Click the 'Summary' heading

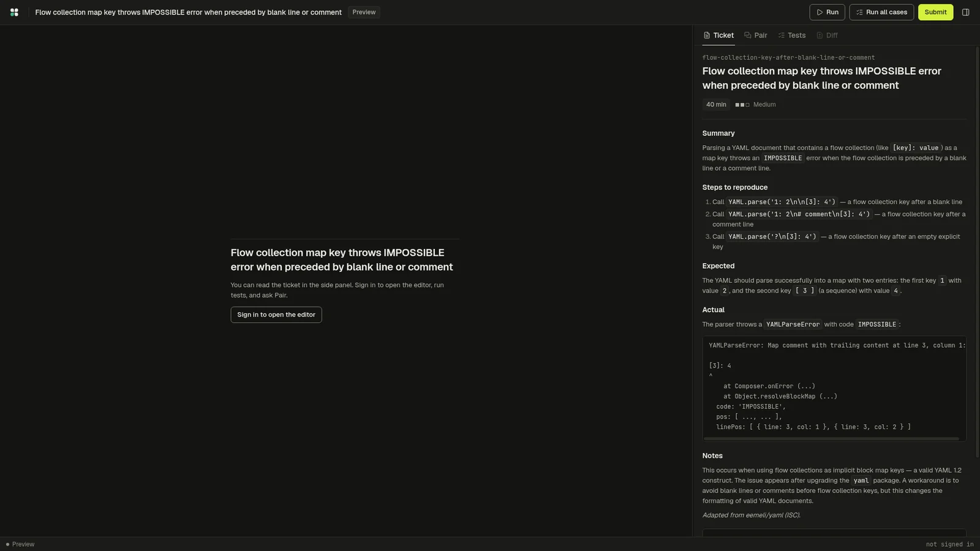718,133
